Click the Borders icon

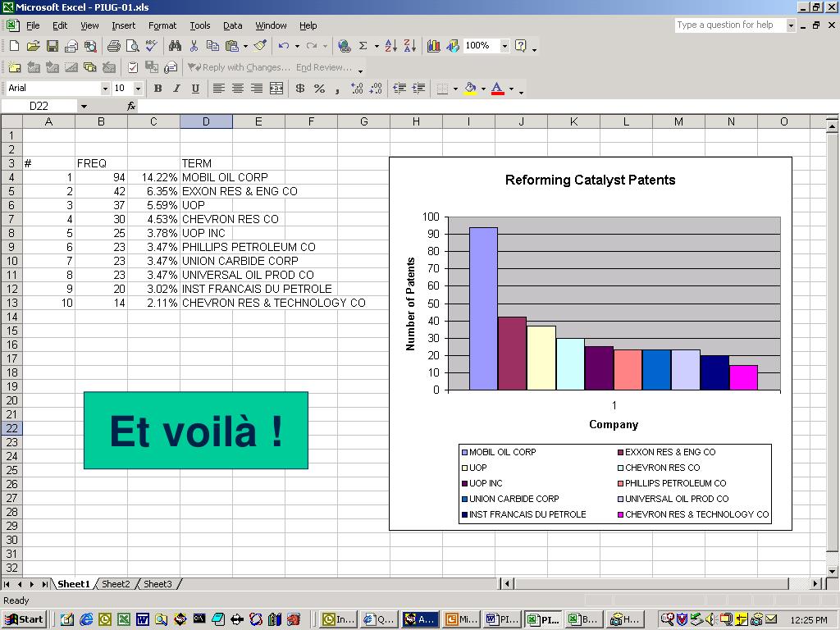(442, 89)
